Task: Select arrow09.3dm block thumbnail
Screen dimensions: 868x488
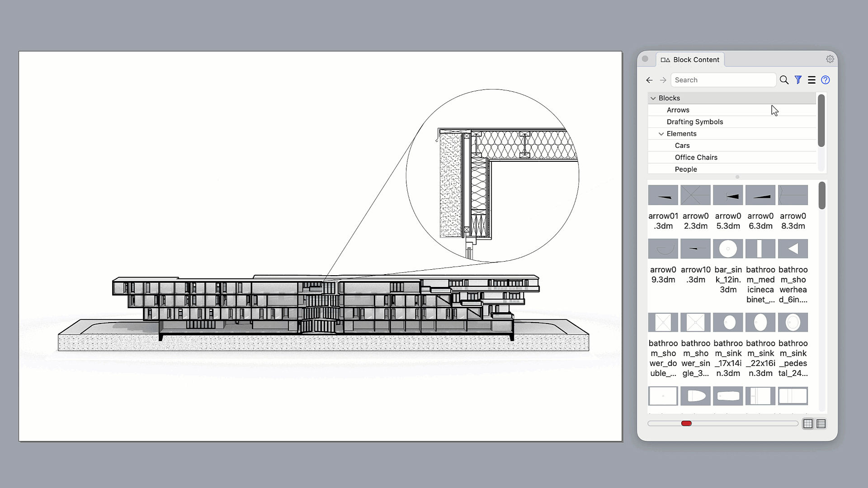Action: coord(663,249)
